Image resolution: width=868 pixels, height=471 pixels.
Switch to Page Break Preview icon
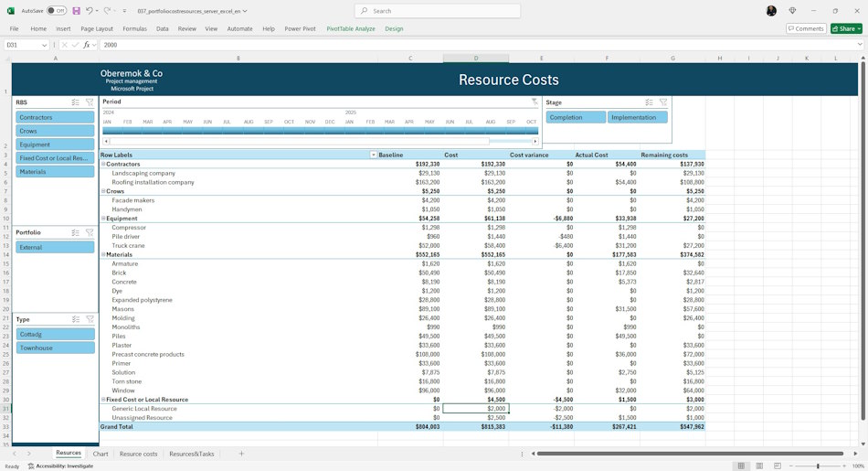(x=778, y=466)
